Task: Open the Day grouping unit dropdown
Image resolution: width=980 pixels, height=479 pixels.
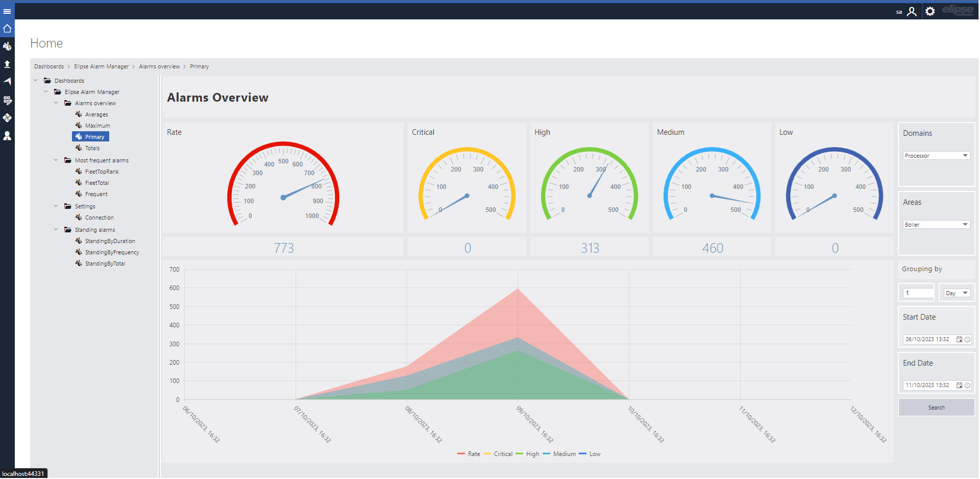Action: point(957,293)
